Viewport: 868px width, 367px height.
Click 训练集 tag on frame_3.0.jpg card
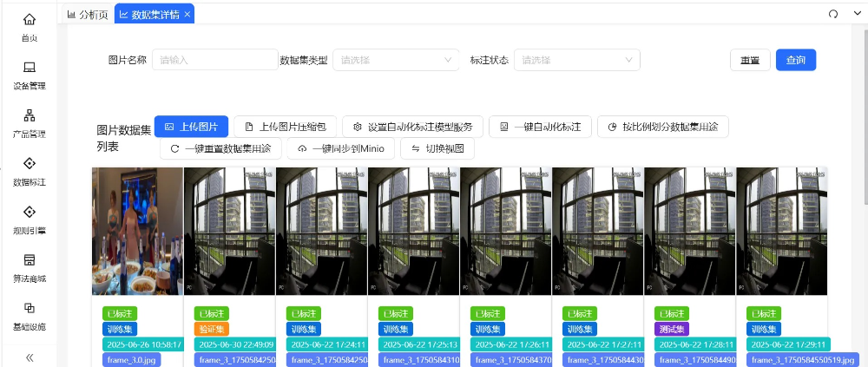pyautogui.click(x=120, y=330)
